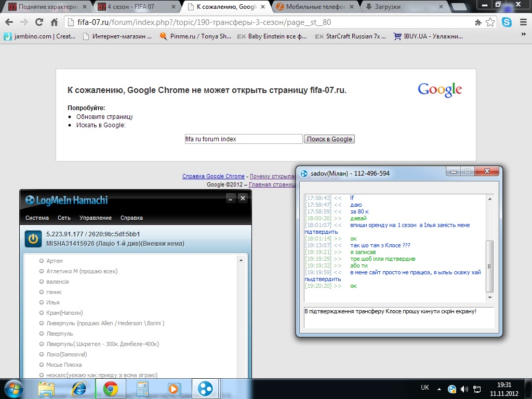Switch to Hamachi via its taskbar icon
This screenshot has height=399, width=532.
[205, 389]
